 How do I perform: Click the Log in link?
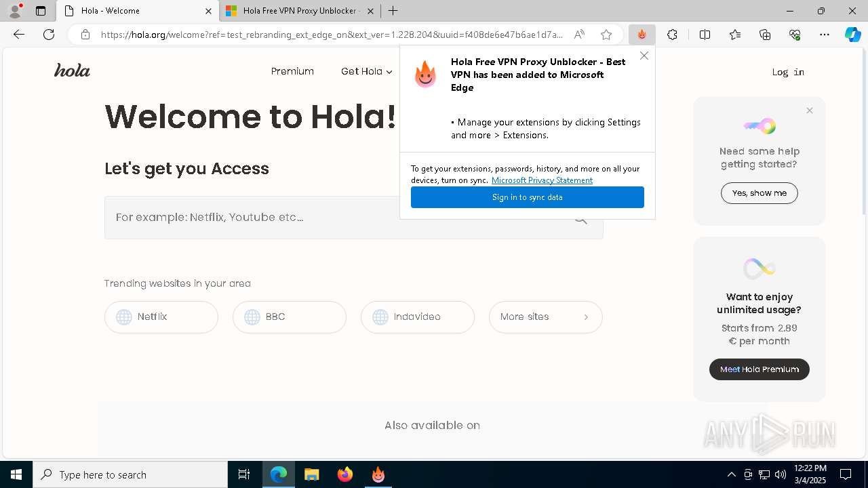coord(788,72)
